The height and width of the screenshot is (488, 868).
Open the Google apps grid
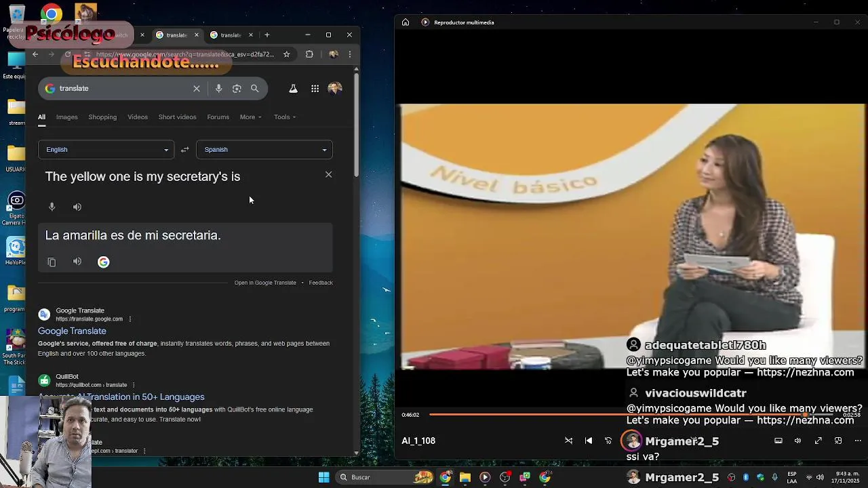[315, 88]
